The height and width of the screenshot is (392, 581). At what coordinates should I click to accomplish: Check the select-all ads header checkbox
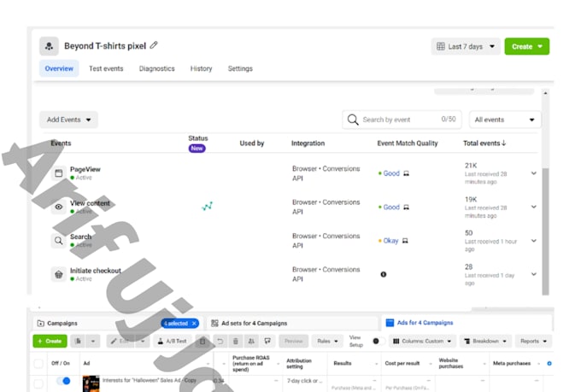[x=38, y=364]
